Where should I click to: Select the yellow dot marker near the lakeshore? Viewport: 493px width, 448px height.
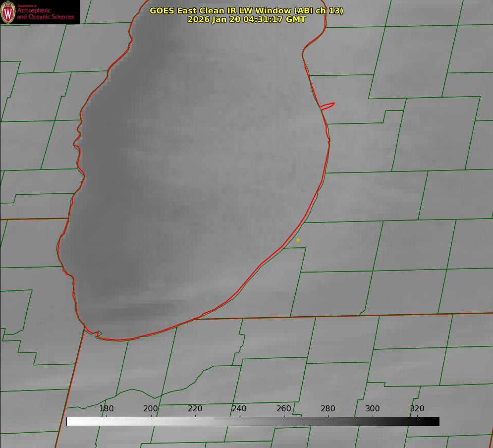tap(298, 240)
